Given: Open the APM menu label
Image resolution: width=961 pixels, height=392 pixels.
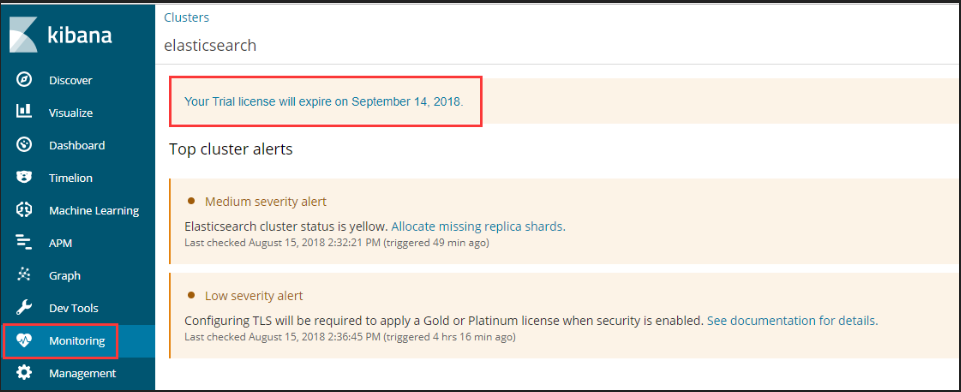Looking at the screenshot, I should click(x=61, y=243).
